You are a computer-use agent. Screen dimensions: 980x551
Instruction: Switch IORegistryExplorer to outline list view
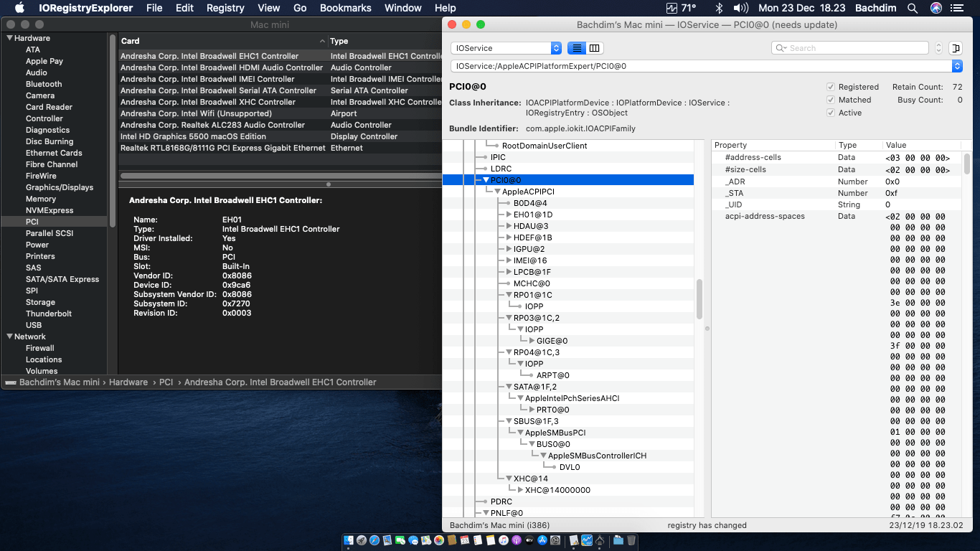pos(576,48)
